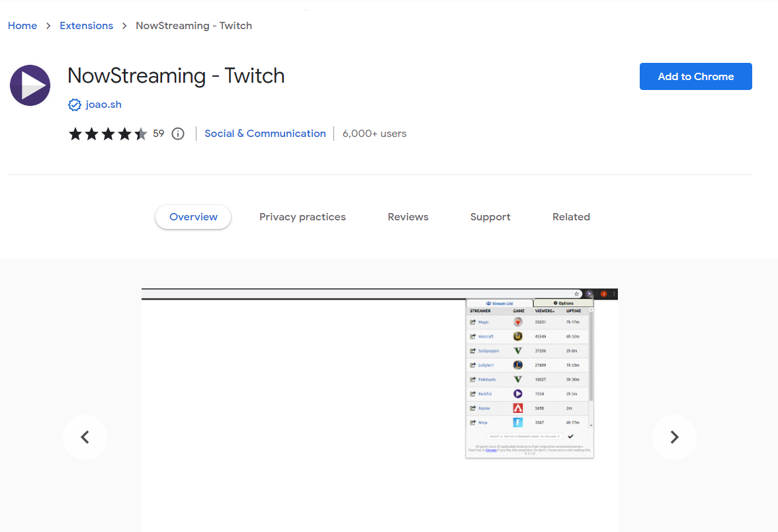Click the red game icon next to Xqcow
The image size is (778, 532).
click(x=517, y=408)
